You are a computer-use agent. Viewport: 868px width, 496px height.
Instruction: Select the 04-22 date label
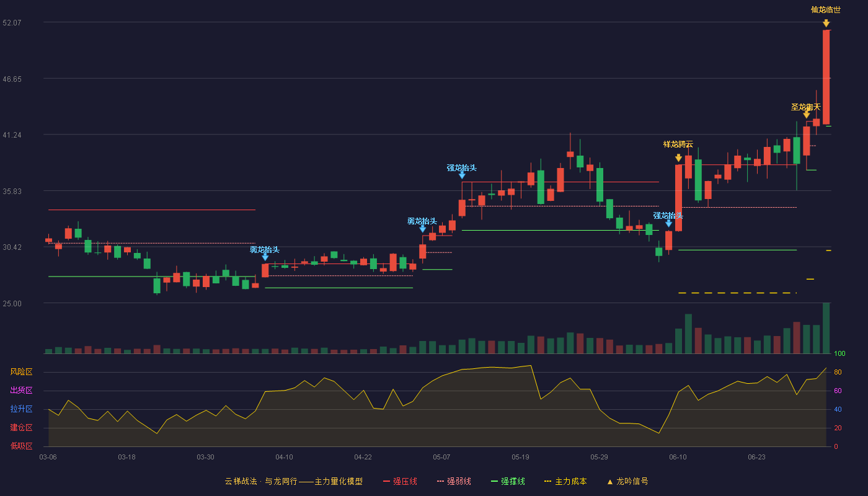[x=363, y=457]
